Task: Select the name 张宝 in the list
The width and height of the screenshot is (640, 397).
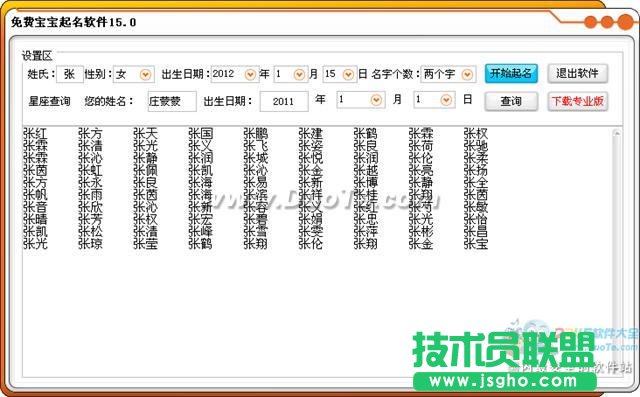Action: [x=476, y=244]
